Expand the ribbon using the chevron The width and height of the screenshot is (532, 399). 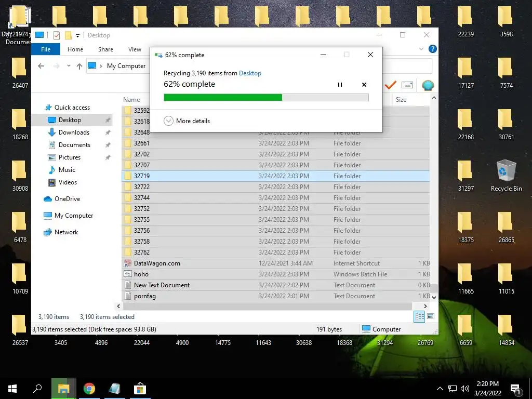coord(421,49)
